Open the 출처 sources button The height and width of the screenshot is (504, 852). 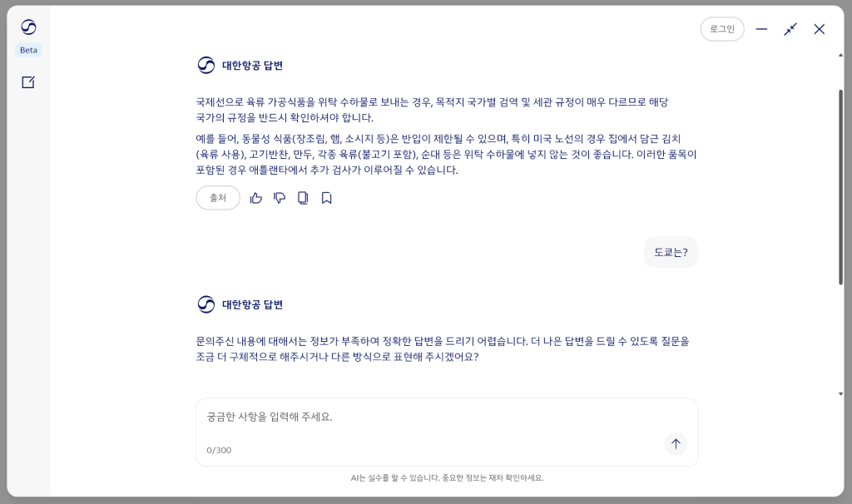tap(218, 198)
